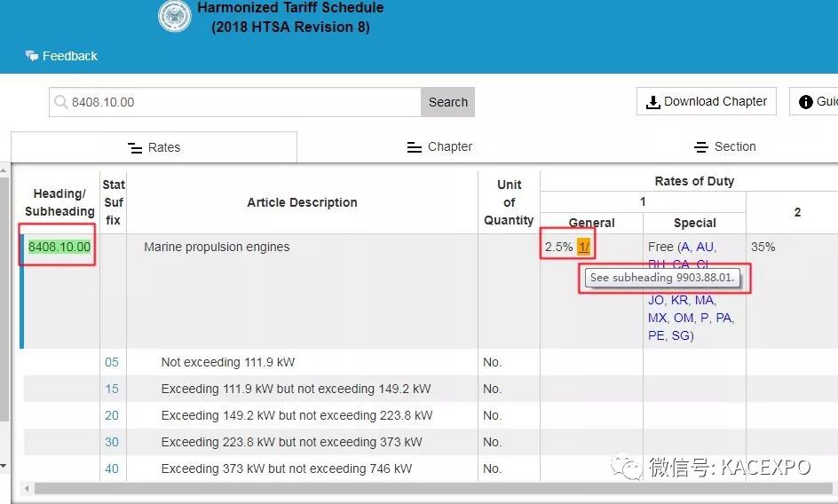838x504 pixels.
Task: Click the stat suffix 20 link
Action: click(x=112, y=416)
